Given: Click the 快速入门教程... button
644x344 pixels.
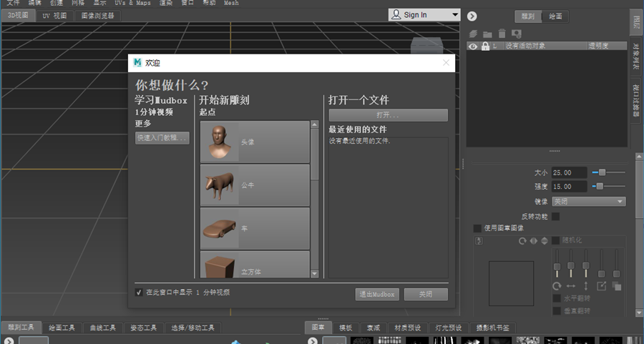Looking at the screenshot, I should (162, 138).
